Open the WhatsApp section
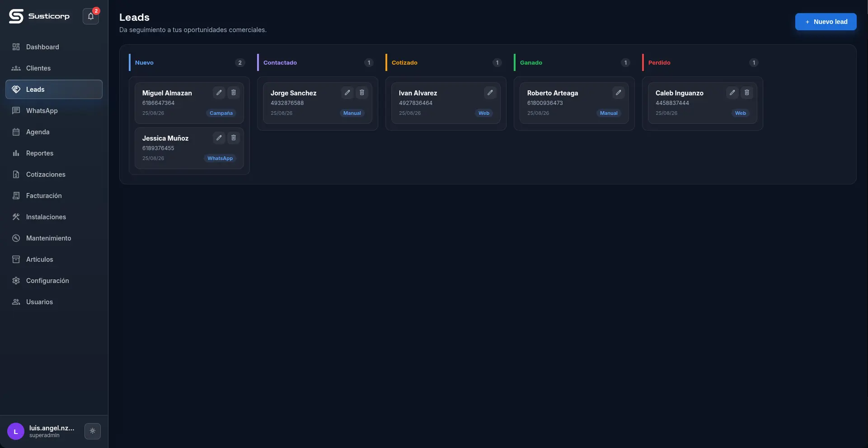Viewport: 868px width, 448px height. click(x=54, y=111)
